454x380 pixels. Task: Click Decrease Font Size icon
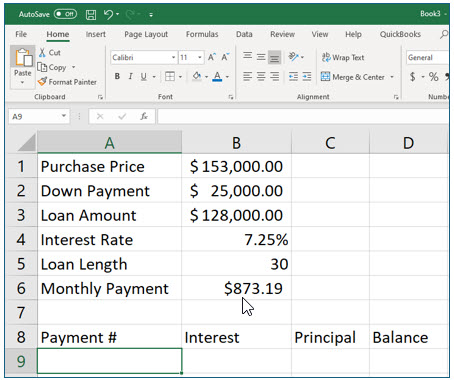[x=226, y=57]
